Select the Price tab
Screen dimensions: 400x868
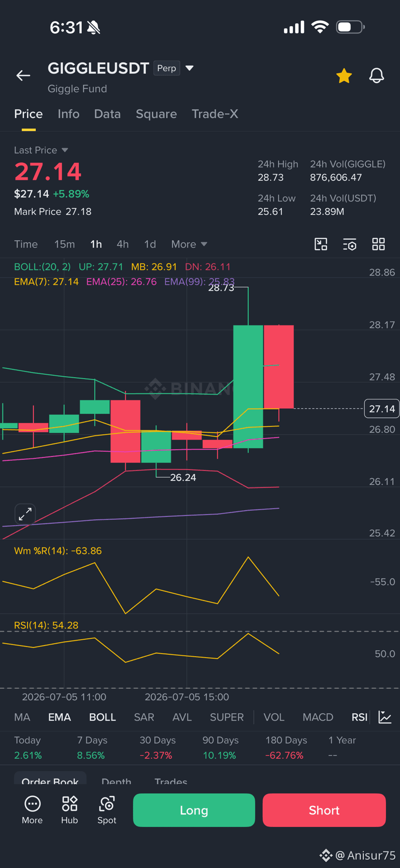(29, 114)
